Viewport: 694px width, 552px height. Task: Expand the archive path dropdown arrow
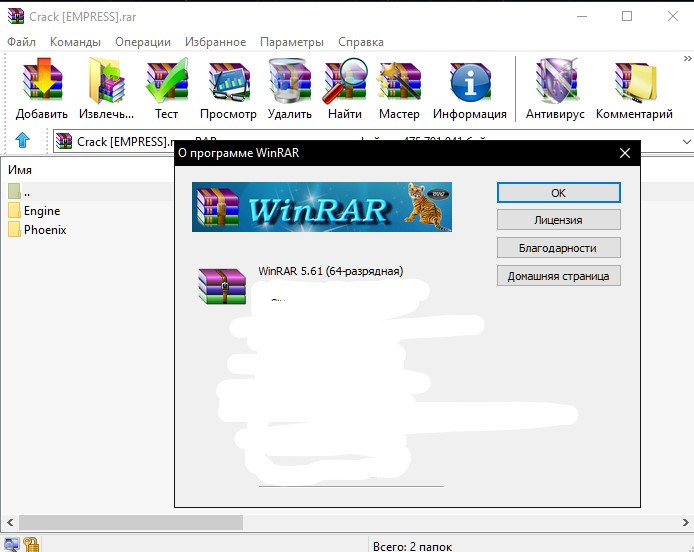point(686,142)
